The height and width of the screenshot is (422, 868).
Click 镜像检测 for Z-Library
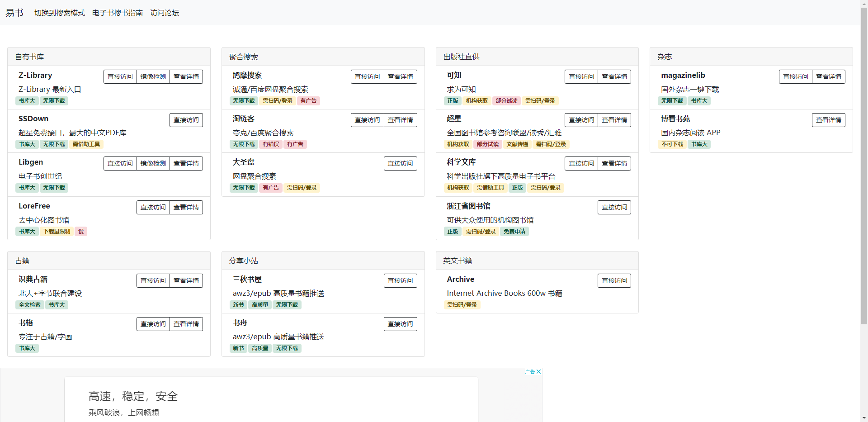click(153, 76)
